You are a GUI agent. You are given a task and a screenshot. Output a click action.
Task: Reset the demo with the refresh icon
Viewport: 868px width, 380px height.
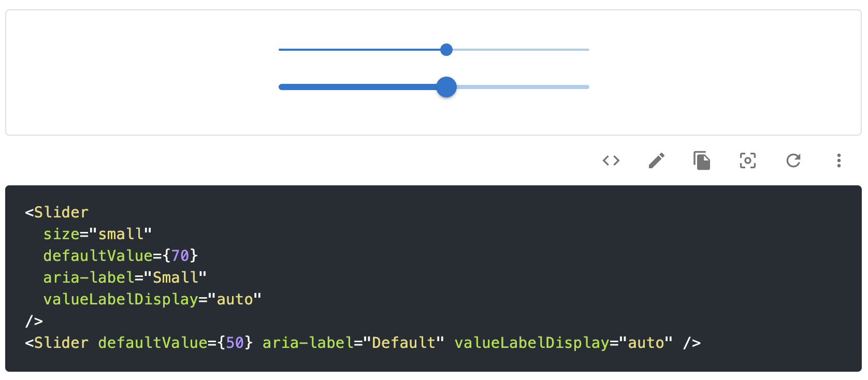[793, 160]
